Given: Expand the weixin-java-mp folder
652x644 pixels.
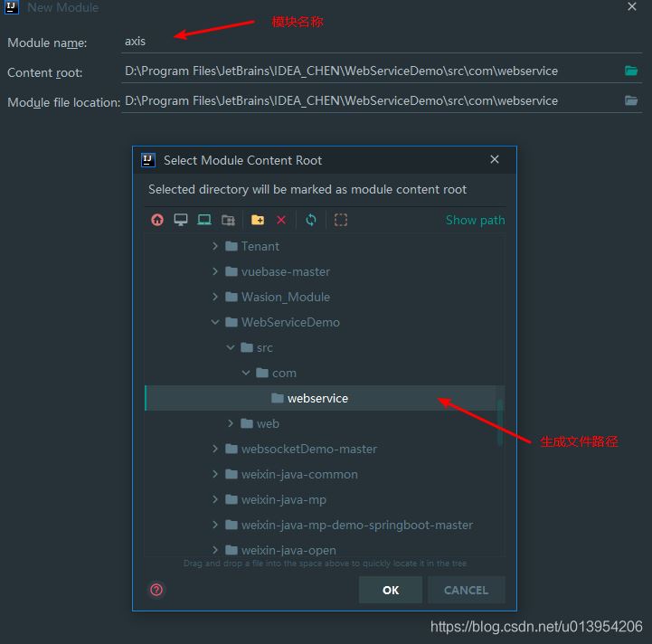Looking at the screenshot, I should 215,499.
